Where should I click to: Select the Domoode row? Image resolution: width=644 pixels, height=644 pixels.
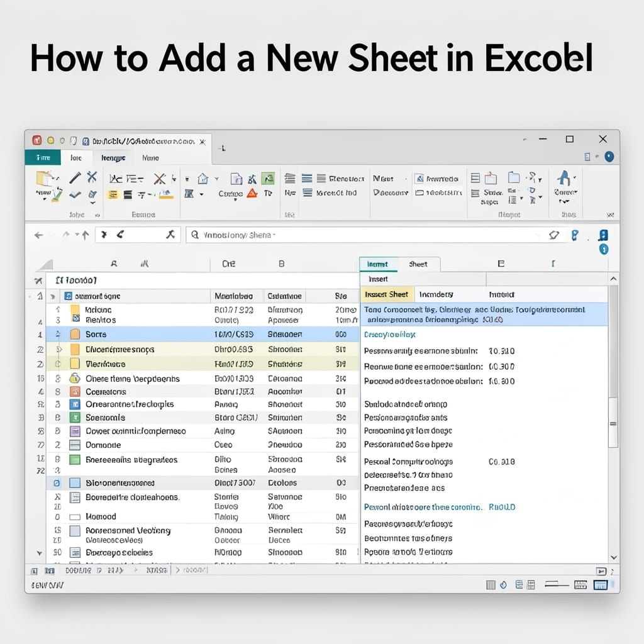(x=202, y=445)
